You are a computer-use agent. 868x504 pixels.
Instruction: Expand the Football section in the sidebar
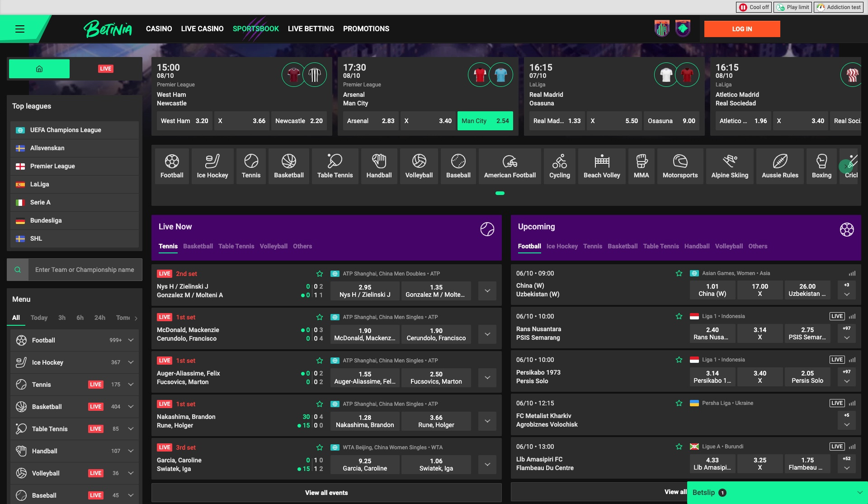coord(131,340)
